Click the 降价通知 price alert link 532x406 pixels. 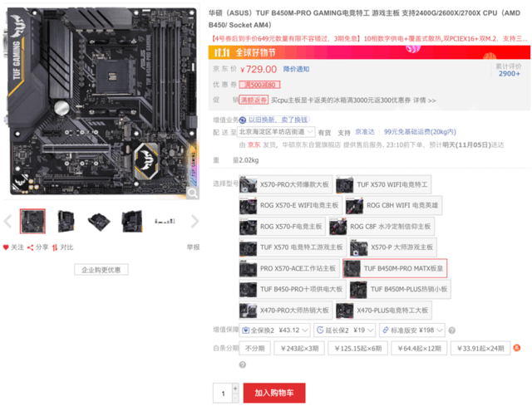click(x=296, y=69)
